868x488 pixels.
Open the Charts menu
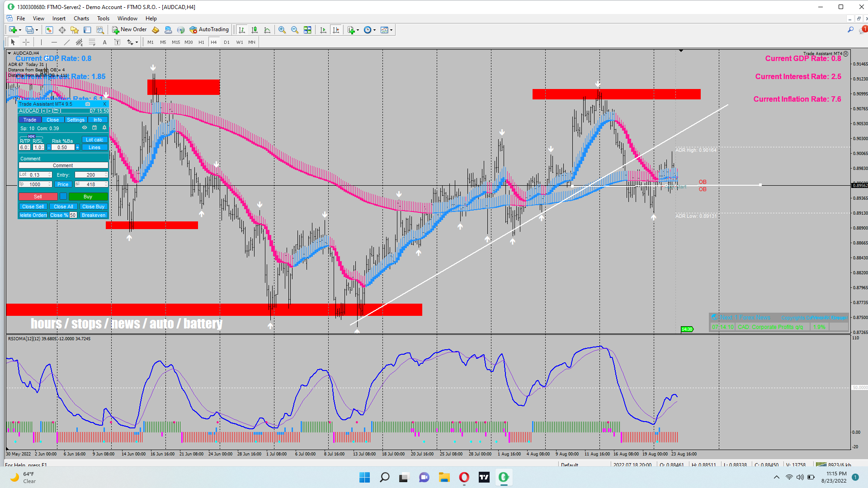coord(81,19)
